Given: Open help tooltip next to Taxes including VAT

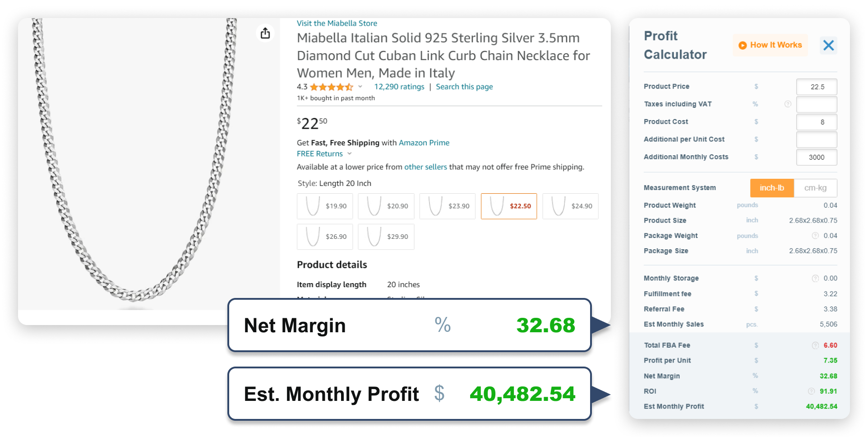Looking at the screenshot, I should [x=788, y=104].
